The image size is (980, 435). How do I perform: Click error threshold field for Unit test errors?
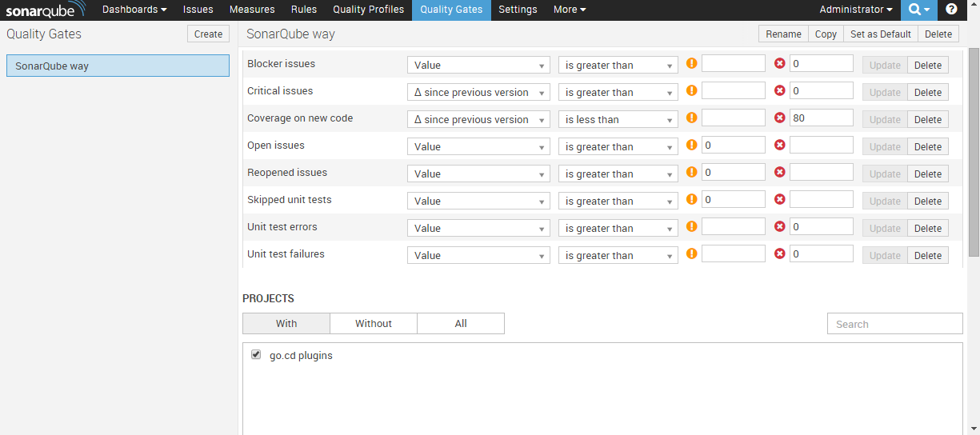pyautogui.click(x=822, y=226)
